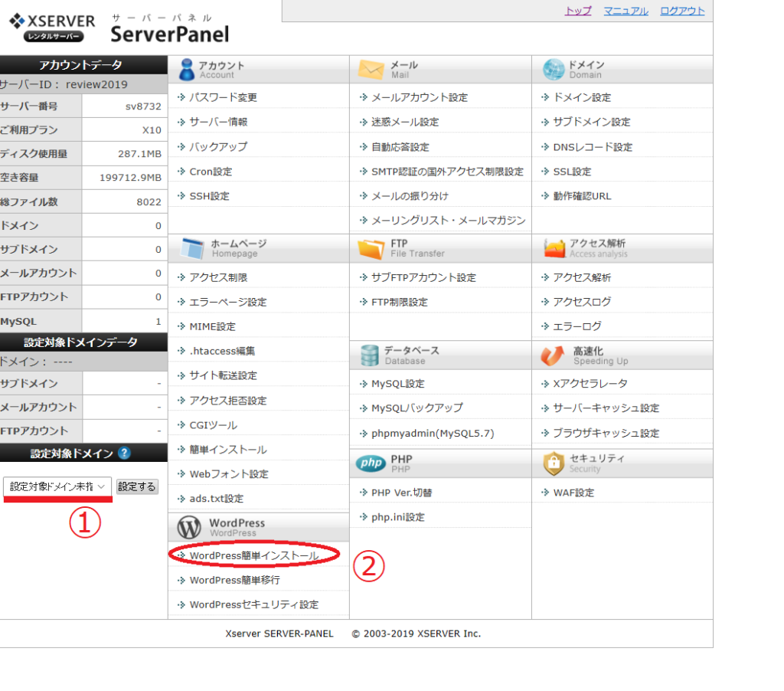784x691 pixels.
Task: Open WordPress簡単インストール
Action: [x=254, y=556]
